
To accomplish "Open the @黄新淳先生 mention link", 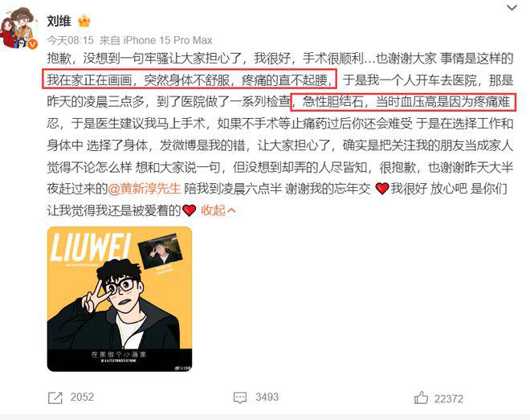I will 145,189.
